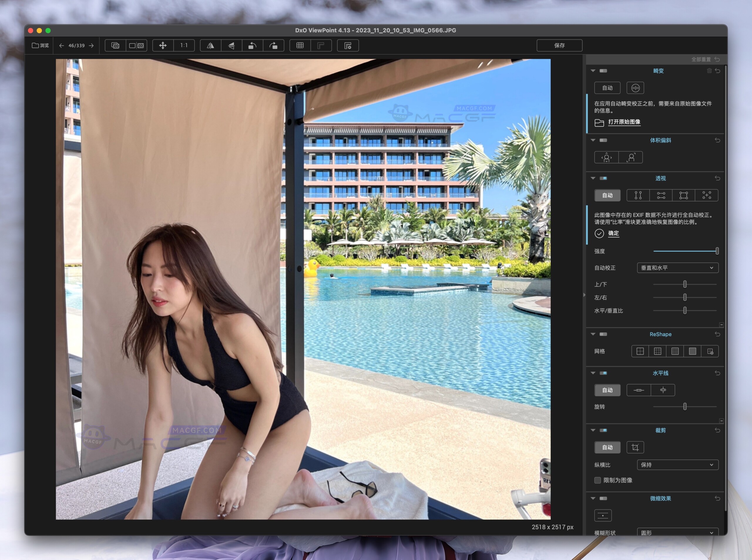Toggle the 透视 correction switch
The image size is (752, 560).
(x=603, y=178)
